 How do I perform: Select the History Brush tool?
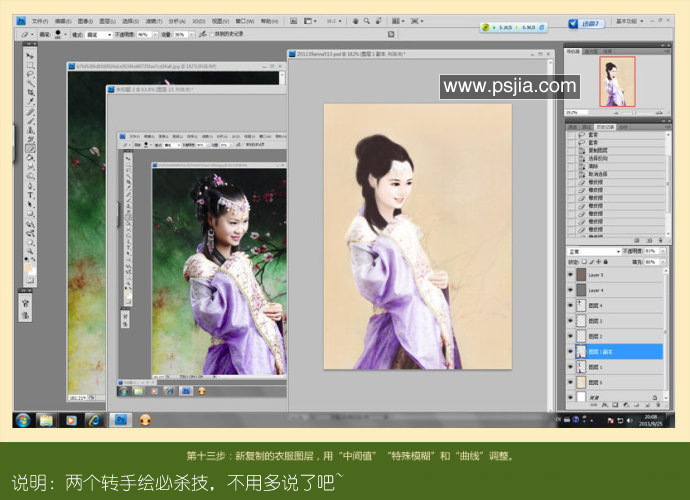point(30,140)
